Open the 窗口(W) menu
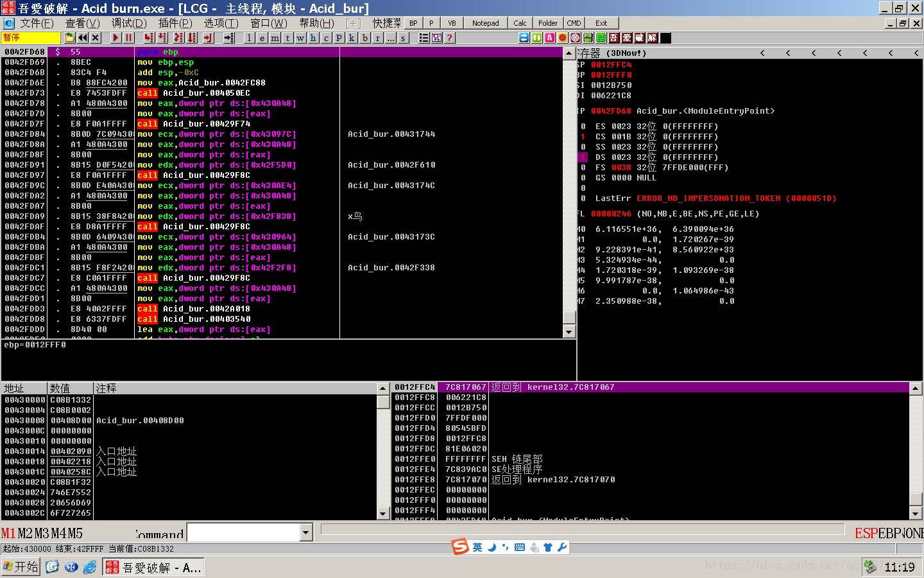The height and width of the screenshot is (578, 924). click(x=269, y=23)
